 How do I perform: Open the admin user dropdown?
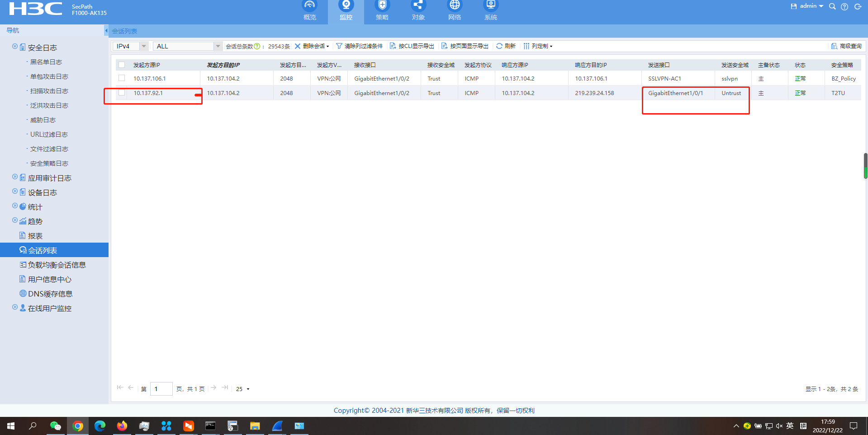(811, 6)
